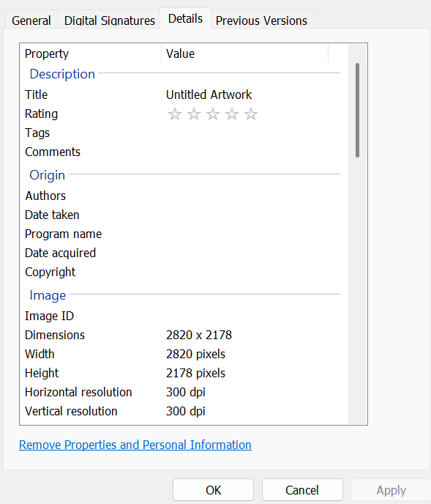Confirm with the OK button
The width and height of the screenshot is (431, 504).
pyautogui.click(x=213, y=490)
